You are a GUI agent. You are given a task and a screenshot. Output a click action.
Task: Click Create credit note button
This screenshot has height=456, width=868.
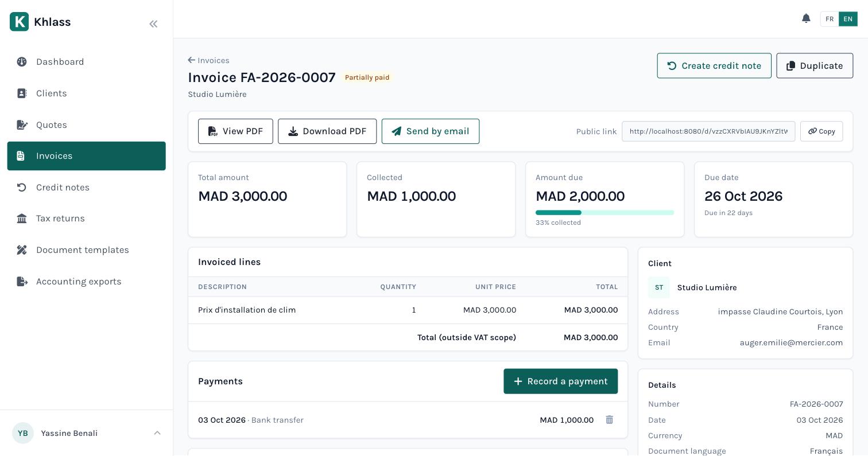tap(714, 66)
